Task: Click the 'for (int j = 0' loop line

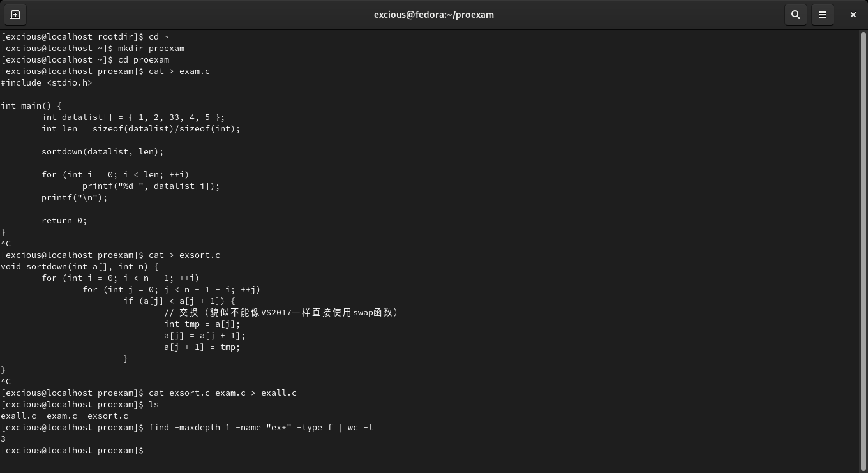Action: coord(172,290)
